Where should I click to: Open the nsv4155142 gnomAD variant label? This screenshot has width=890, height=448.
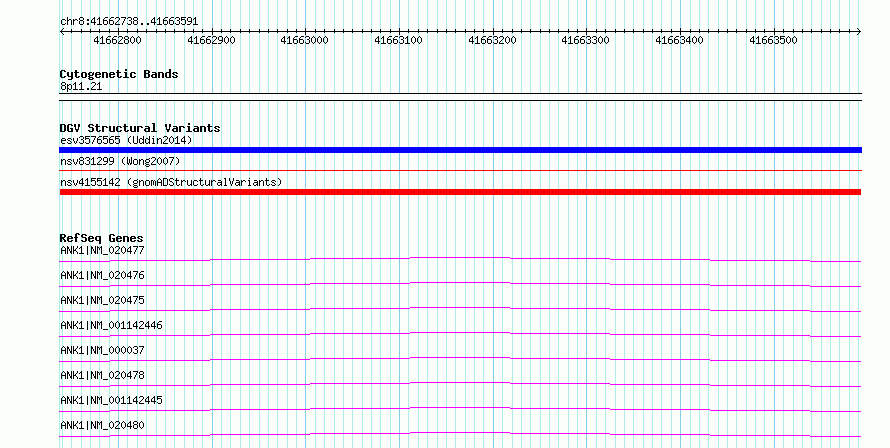pyautogui.click(x=171, y=182)
